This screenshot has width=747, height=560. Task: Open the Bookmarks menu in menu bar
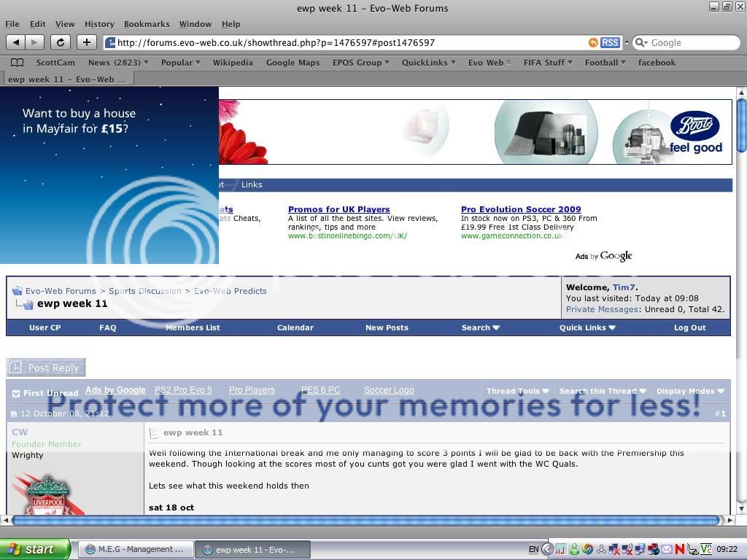147,24
